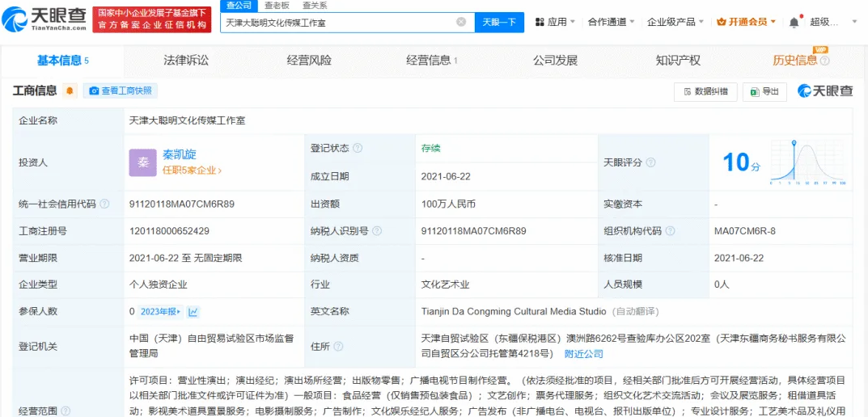Click the 数据纠错 button
Screen dimensions: 868x417
[x=705, y=92]
